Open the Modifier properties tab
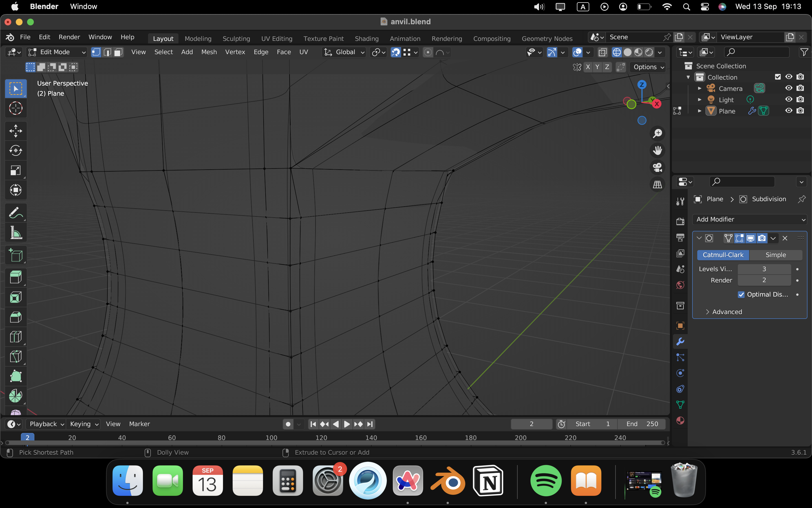812x508 pixels. (680, 342)
